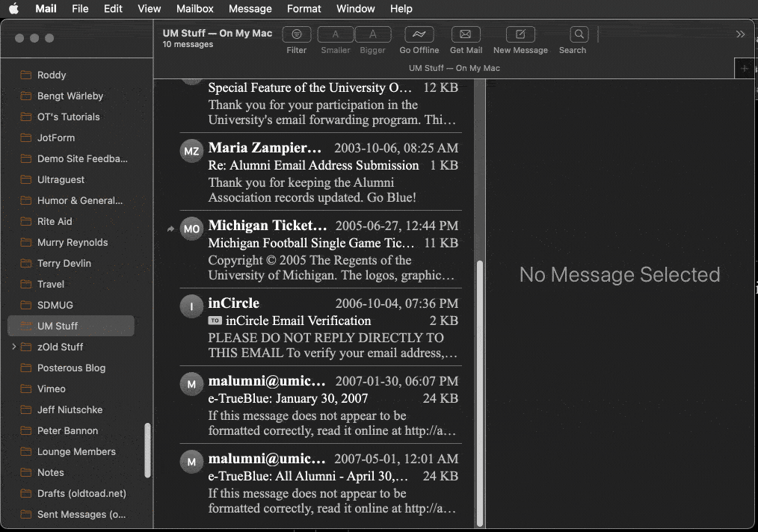Click the MZ avatar for Maria Zampieri
Screen dimensions: 758x532
191,151
